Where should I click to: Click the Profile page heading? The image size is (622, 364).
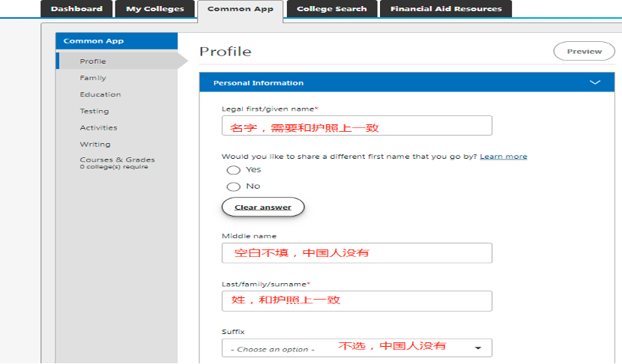point(226,52)
